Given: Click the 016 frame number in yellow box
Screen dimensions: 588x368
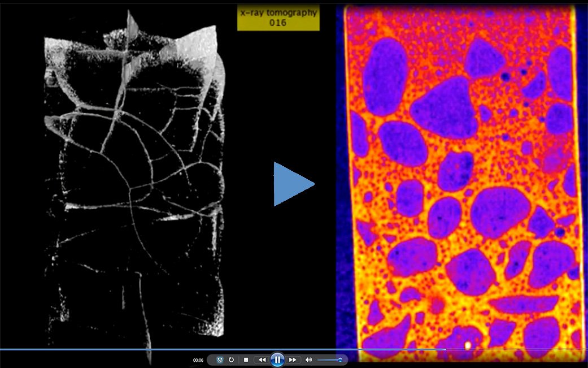Looking at the screenshot, I should [x=278, y=23].
